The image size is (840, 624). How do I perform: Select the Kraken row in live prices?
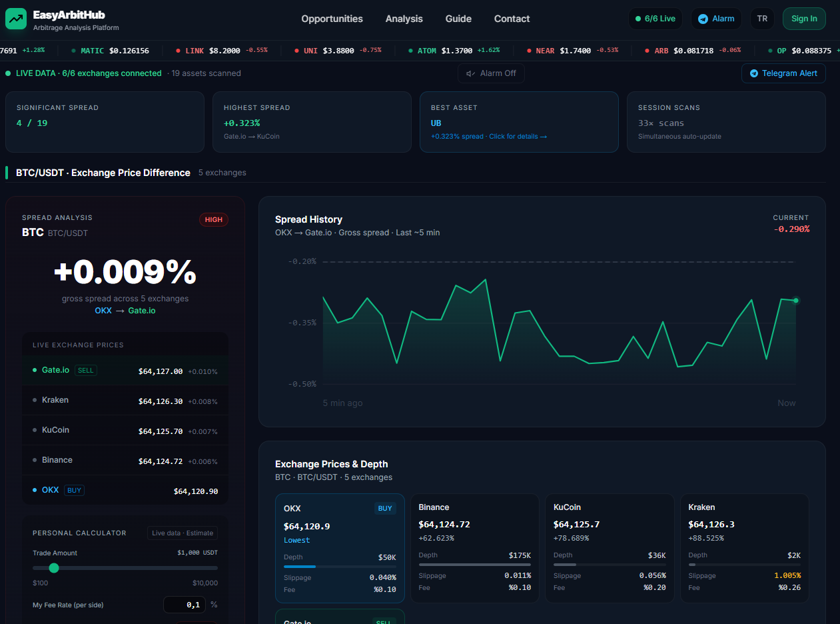pos(125,401)
